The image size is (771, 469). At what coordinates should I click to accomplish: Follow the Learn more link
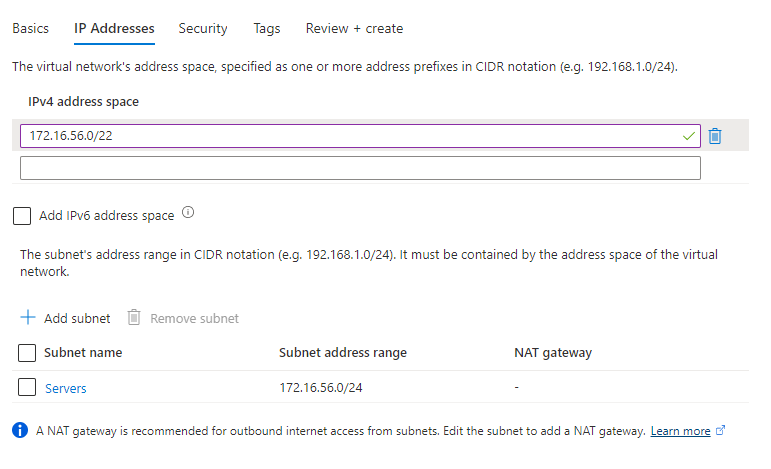pos(680,431)
